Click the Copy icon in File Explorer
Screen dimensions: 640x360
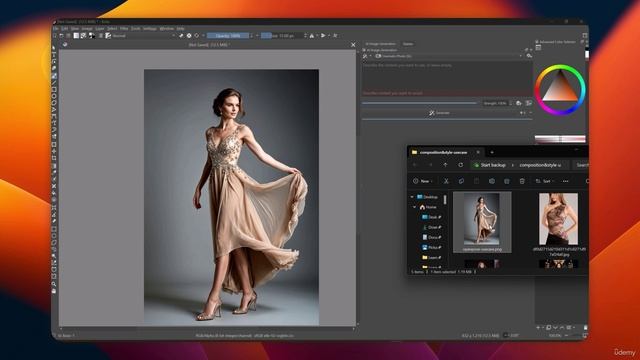[461, 181]
